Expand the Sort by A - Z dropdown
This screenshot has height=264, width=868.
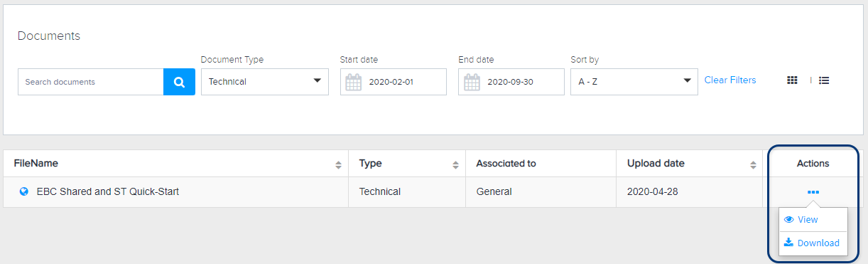click(634, 82)
